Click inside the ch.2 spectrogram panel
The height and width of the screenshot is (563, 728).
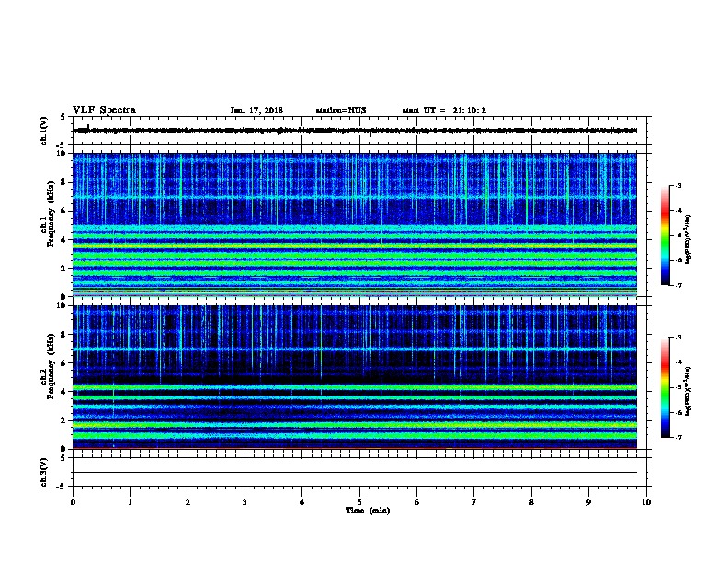355,377
